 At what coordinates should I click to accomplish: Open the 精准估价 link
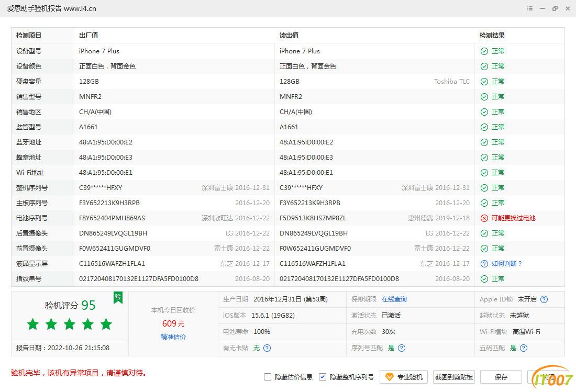pyautogui.click(x=173, y=337)
